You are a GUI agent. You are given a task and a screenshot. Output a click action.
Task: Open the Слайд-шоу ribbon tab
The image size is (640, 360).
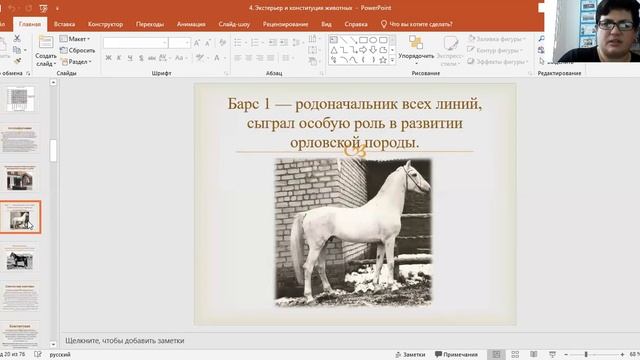234,24
